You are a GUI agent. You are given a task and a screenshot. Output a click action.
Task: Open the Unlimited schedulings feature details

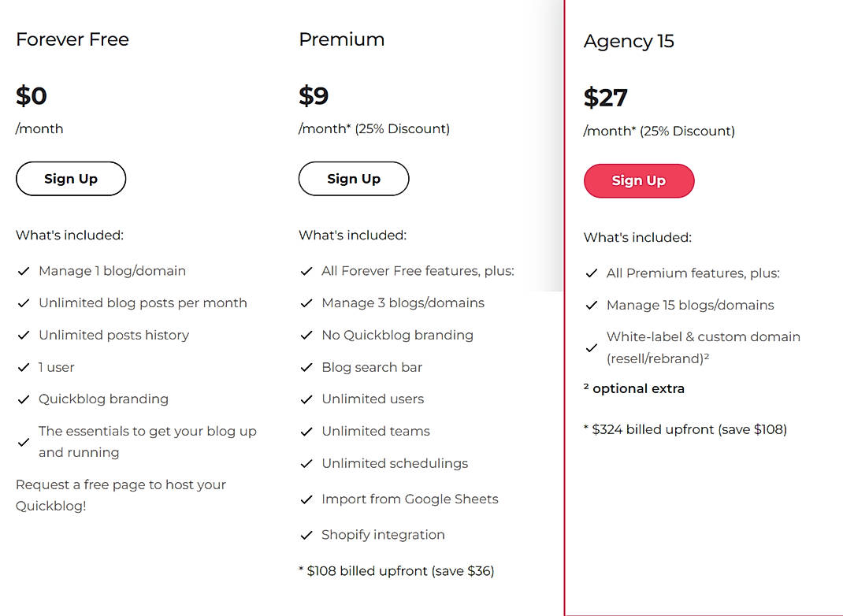click(395, 464)
